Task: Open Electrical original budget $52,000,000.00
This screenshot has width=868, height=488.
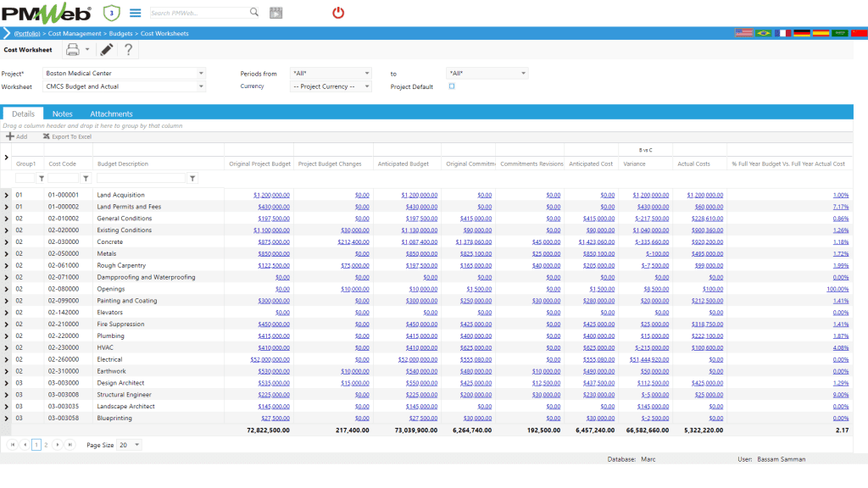Action: tap(270, 359)
